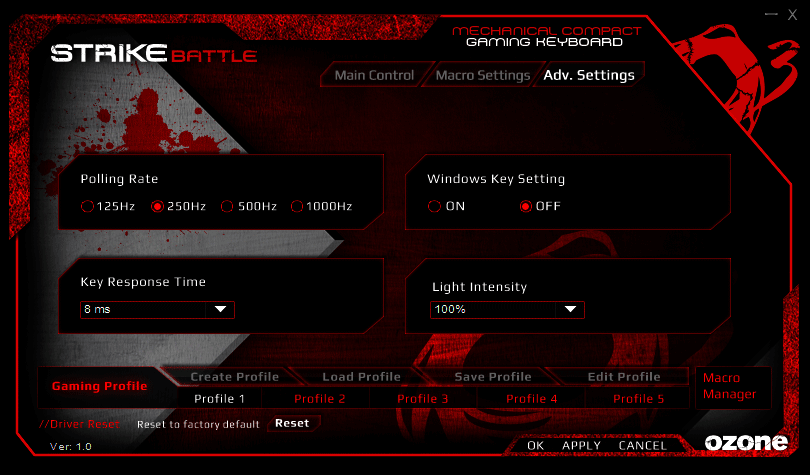The height and width of the screenshot is (475, 810).
Task: Select Profile 4
Action: click(x=532, y=399)
